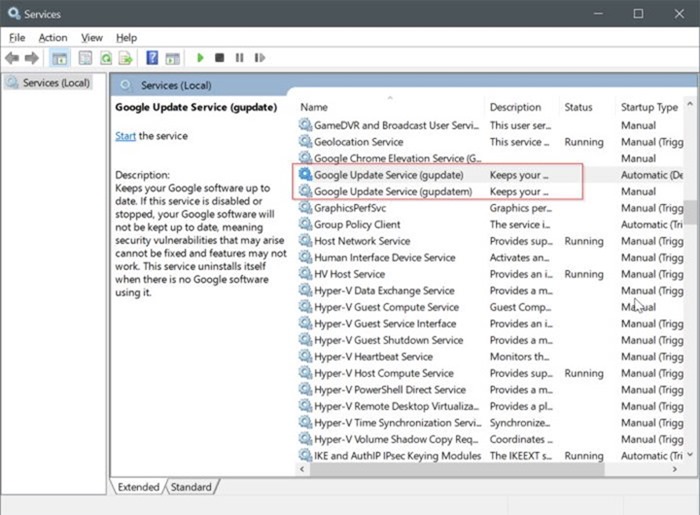Screen dimensions: 700x515
Task: Click Running status of HV Host Service
Action: point(583,274)
